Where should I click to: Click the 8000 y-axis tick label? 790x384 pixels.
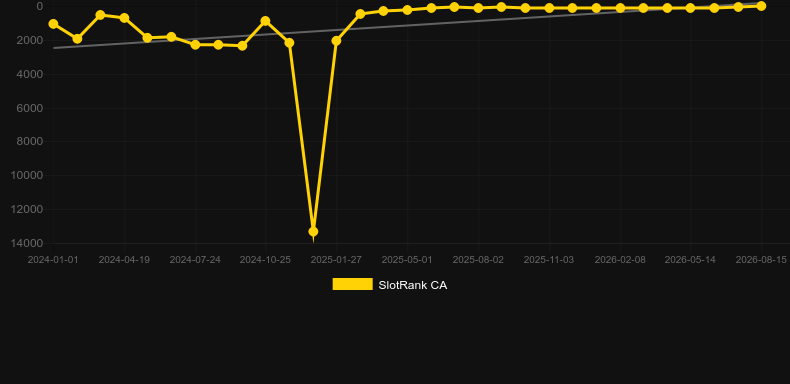click(30, 142)
